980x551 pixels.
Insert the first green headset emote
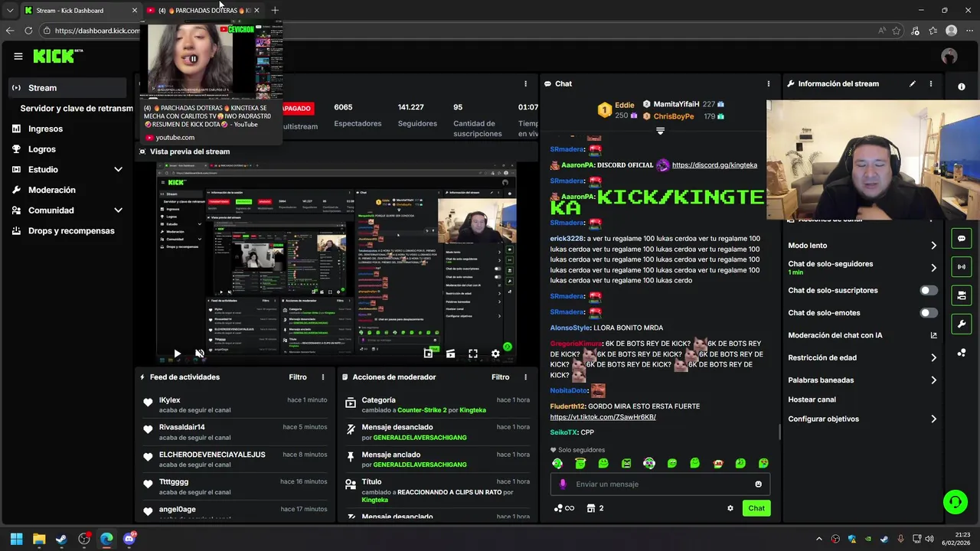[x=557, y=464]
